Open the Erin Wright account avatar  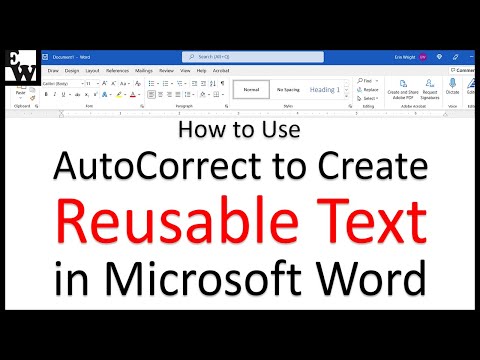coord(423,57)
